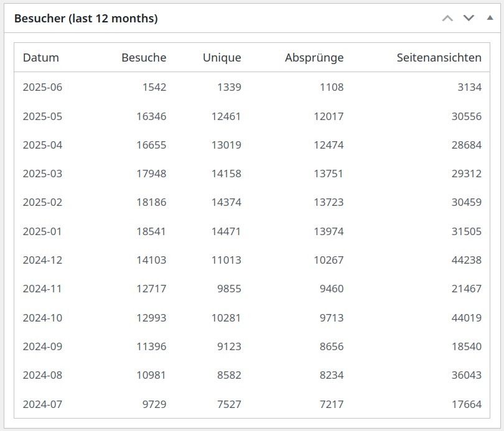Move the Besucher widget up

[x=447, y=18]
